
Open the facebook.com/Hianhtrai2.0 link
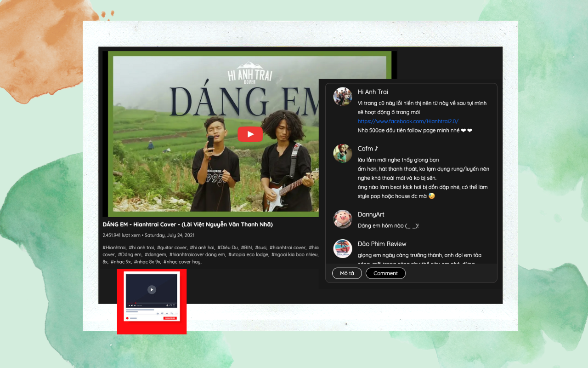click(408, 121)
